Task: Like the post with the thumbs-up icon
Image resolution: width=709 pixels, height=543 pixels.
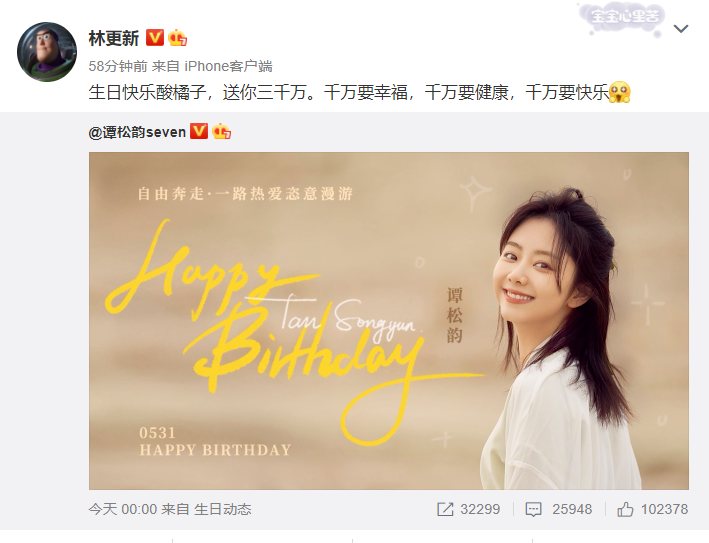Action: point(625,510)
